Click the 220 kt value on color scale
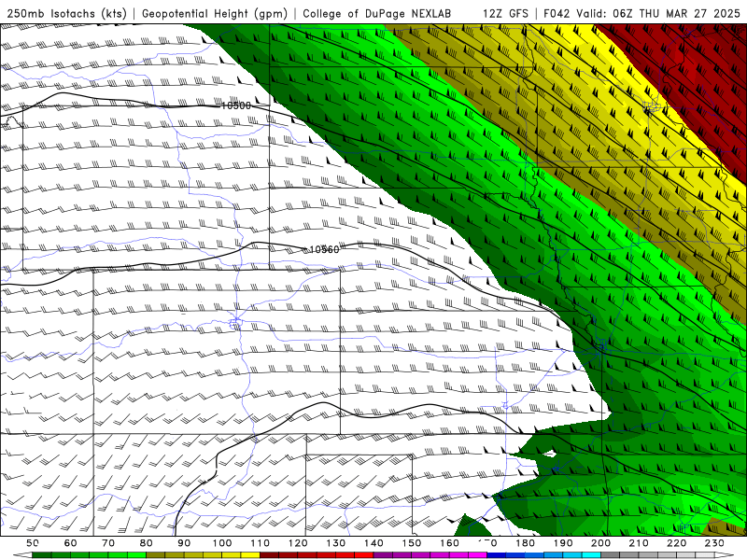This screenshot has width=747, height=560. 677,543
